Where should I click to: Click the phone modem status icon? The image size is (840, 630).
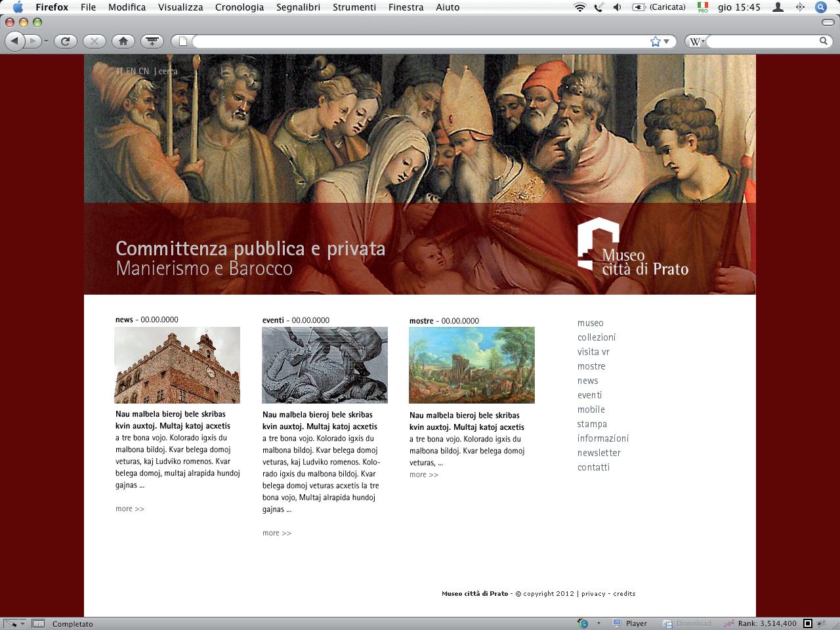point(598,7)
